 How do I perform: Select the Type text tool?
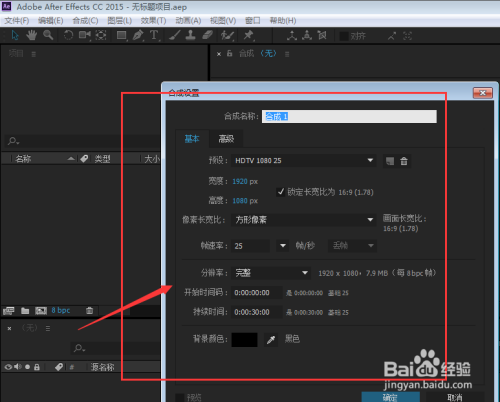coord(154,35)
